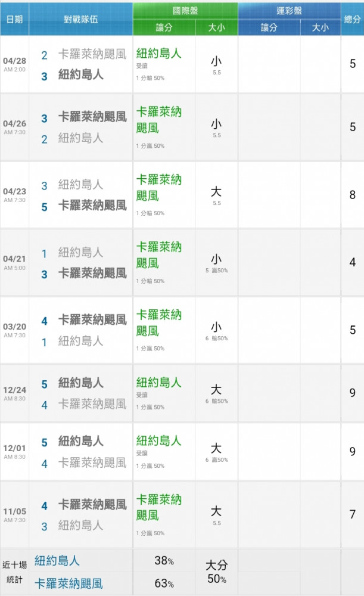
Task: Click the 大 result in the 12/24 row
Action: (x=216, y=390)
